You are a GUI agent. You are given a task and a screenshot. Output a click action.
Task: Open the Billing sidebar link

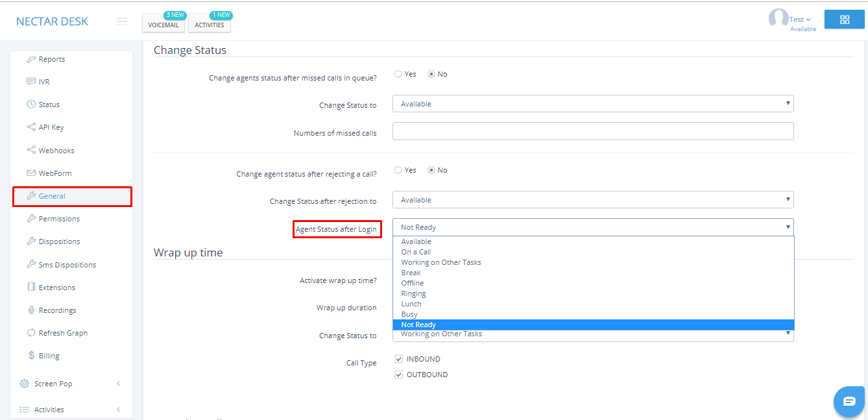(x=49, y=356)
